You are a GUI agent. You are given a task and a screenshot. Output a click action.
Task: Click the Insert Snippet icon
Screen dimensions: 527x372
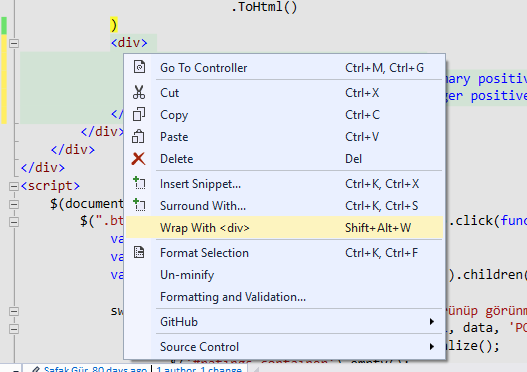click(x=139, y=183)
